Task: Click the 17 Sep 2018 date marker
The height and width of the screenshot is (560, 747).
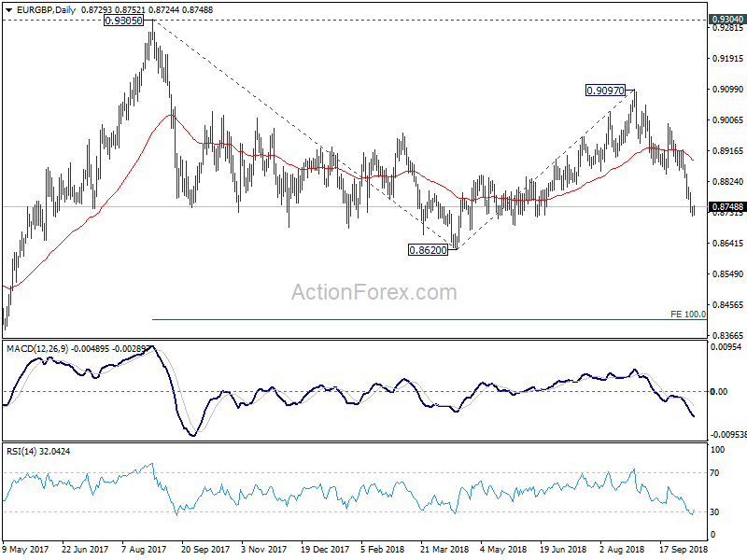Action: click(684, 549)
